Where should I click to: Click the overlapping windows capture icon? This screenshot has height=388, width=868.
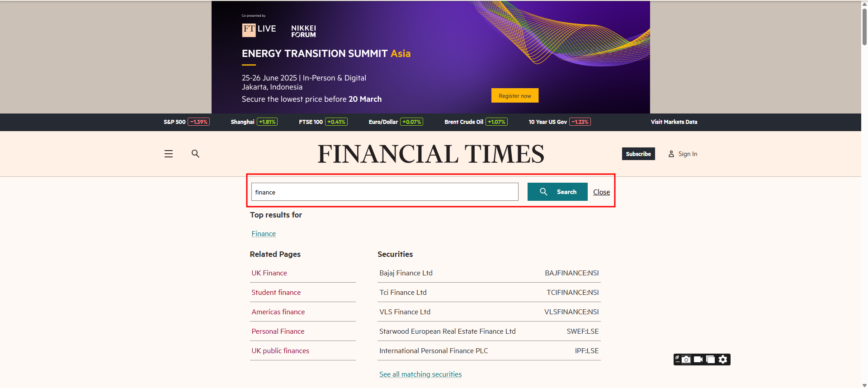pyautogui.click(x=710, y=360)
